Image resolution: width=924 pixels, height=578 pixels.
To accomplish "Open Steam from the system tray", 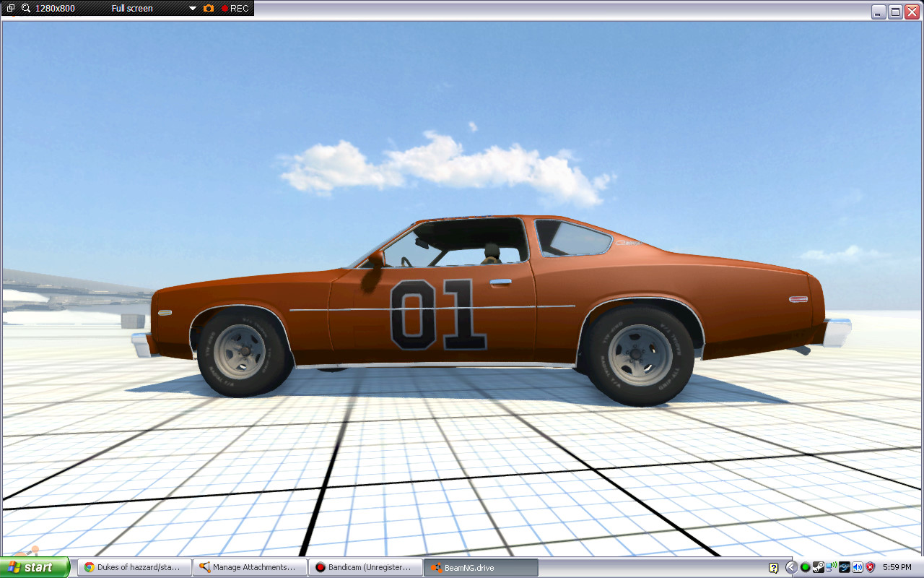I will coord(819,567).
